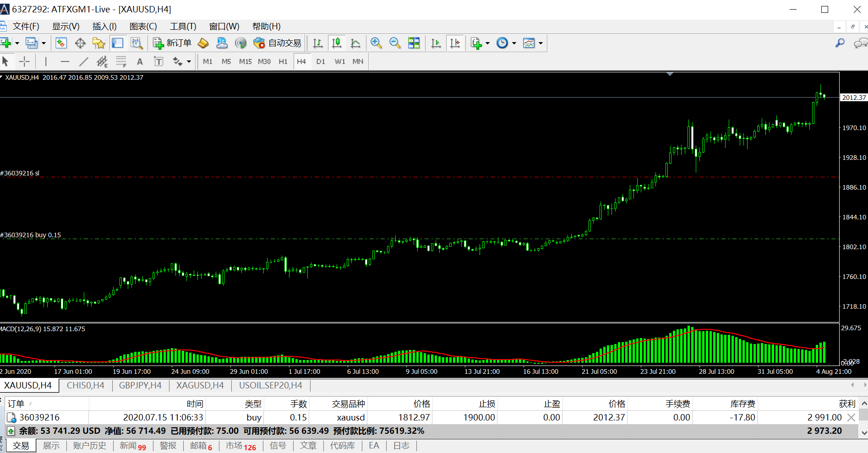This screenshot has width=868, height=453.
Task: Switch to GBPJPY,H4 chart tab
Action: pyautogui.click(x=140, y=386)
